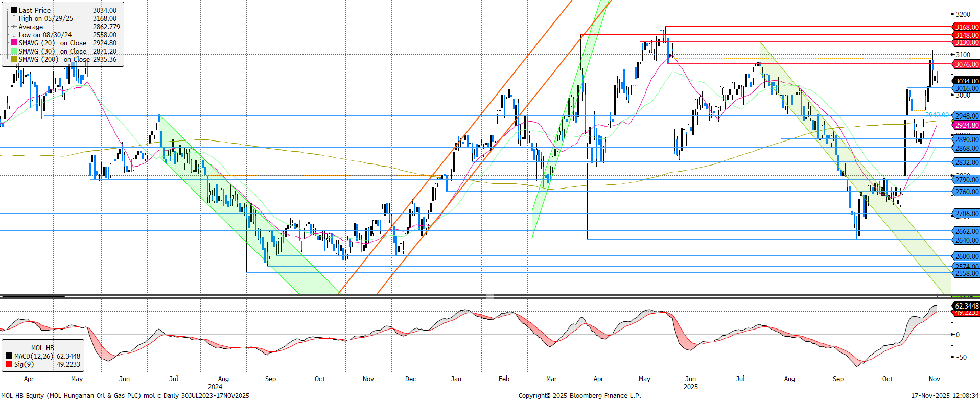Viewport: 980px width, 400px height.
Task: Select the pink SMAVG (20) swatch
Action: pyautogui.click(x=14, y=43)
